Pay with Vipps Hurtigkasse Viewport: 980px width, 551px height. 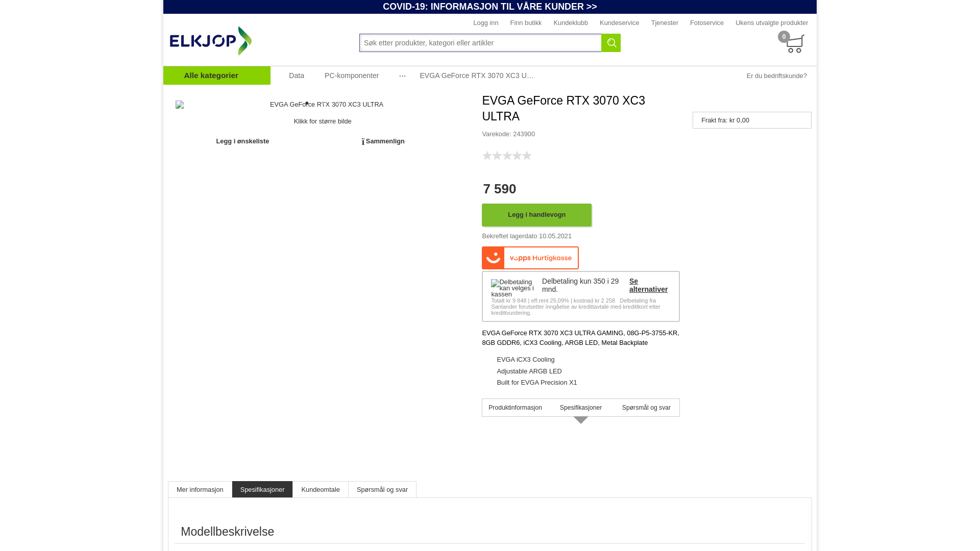[530, 258]
